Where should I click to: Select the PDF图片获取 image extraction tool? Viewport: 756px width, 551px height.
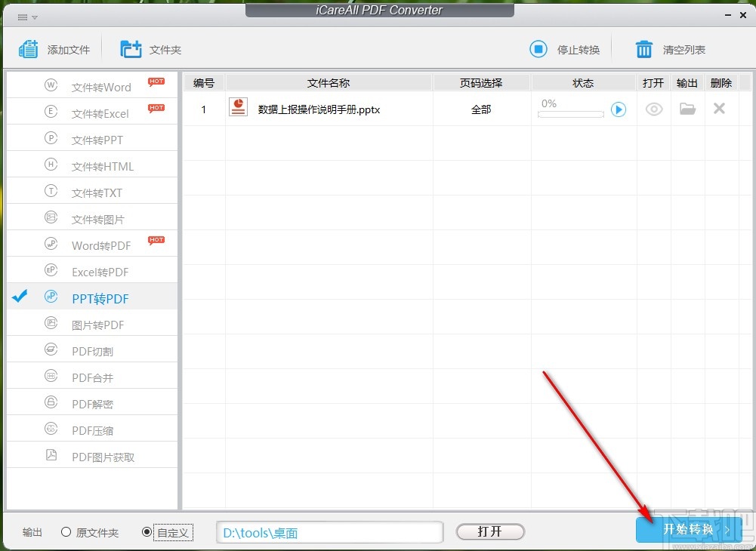tap(104, 456)
